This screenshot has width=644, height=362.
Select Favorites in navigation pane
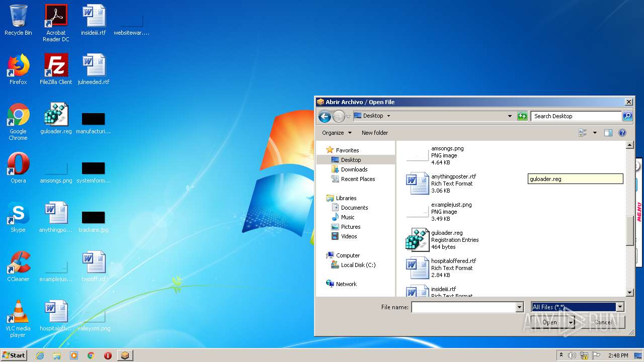click(347, 150)
